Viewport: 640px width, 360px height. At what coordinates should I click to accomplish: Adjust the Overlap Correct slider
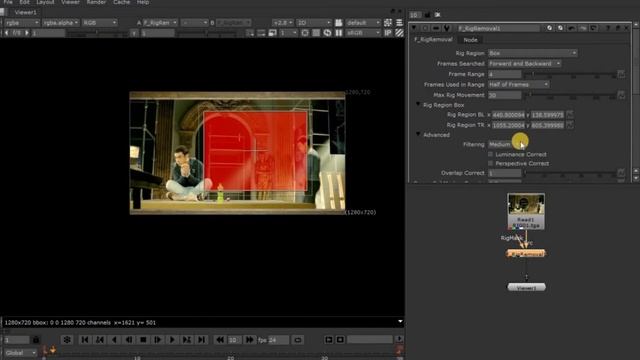click(x=570, y=173)
